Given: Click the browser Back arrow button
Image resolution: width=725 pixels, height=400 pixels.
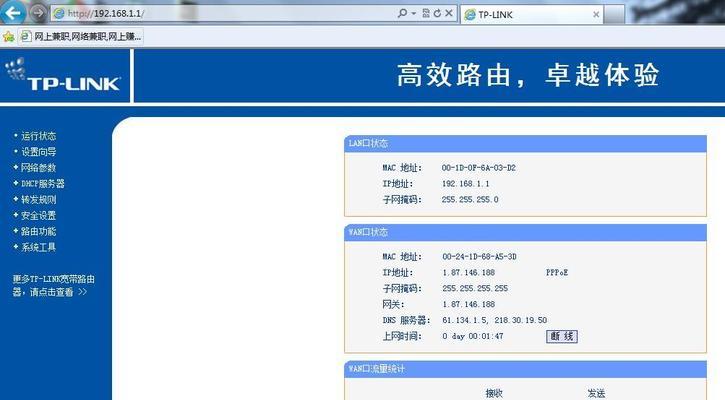Looking at the screenshot, I should point(12,12).
